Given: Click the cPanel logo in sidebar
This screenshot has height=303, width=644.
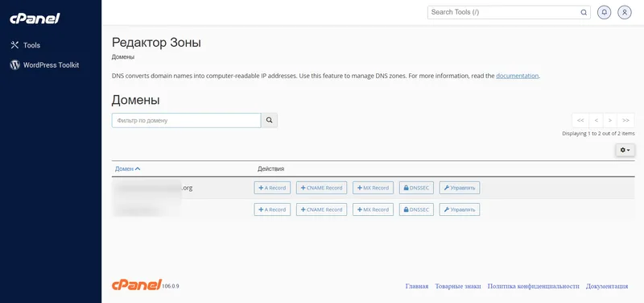Looking at the screenshot, I should [35, 19].
